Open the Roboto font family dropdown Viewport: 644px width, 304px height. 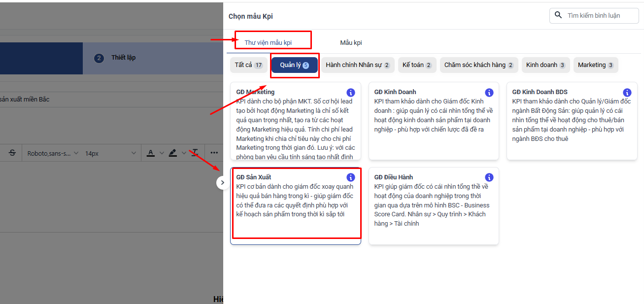point(53,153)
